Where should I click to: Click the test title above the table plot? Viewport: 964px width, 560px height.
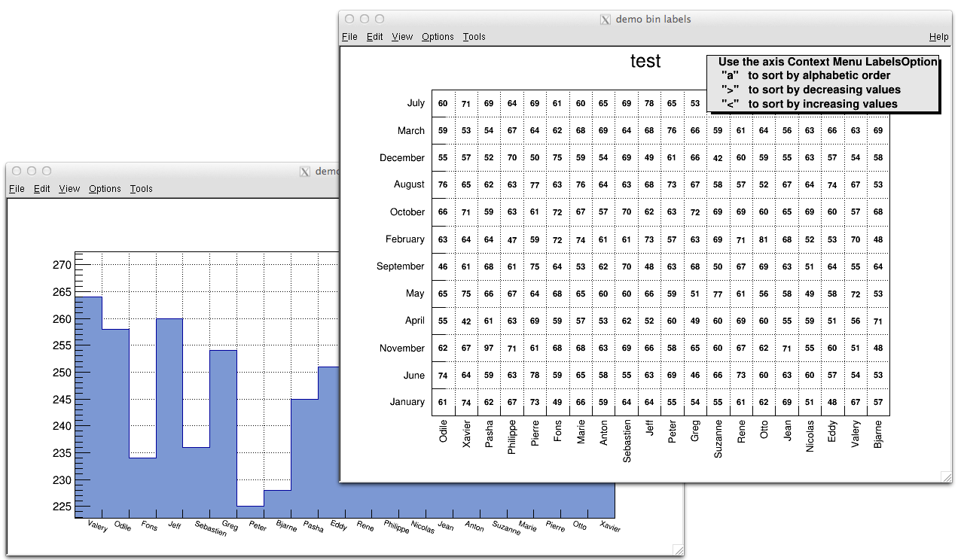tap(645, 61)
